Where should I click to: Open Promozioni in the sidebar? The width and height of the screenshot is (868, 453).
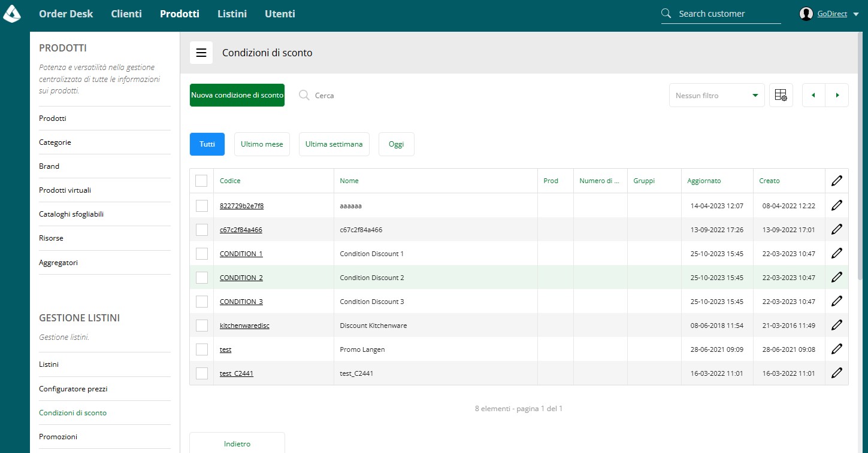pos(58,437)
